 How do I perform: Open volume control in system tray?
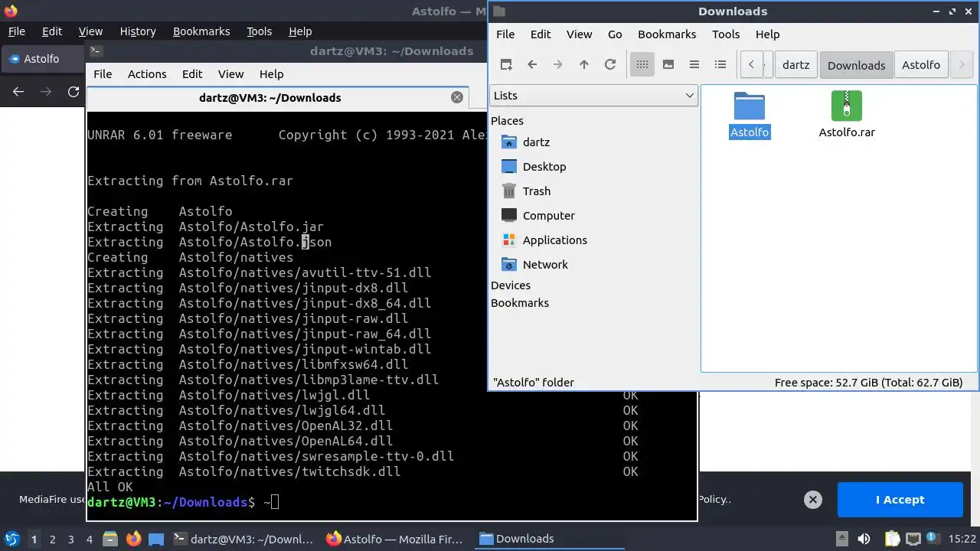864,539
